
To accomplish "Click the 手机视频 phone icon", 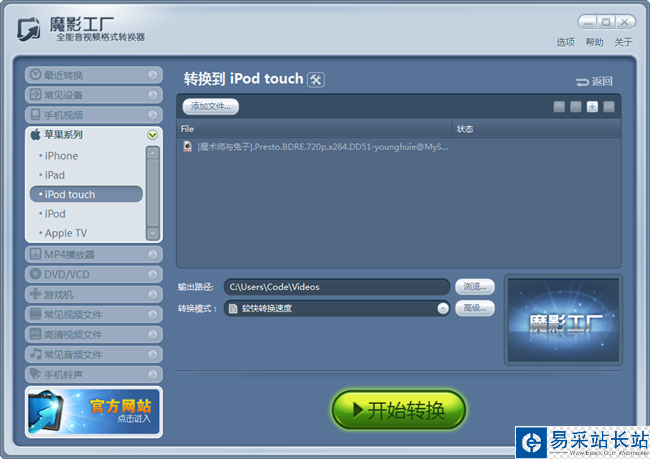I will click(36, 114).
